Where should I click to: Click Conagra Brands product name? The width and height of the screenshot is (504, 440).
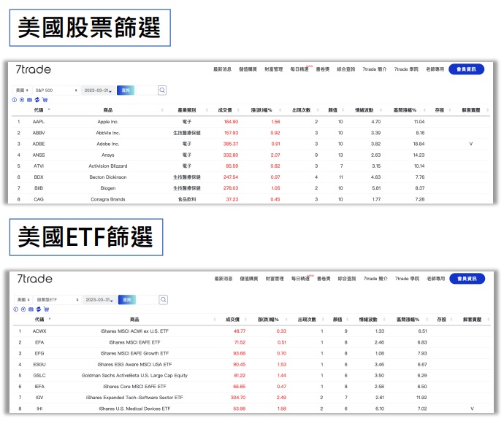click(x=108, y=199)
